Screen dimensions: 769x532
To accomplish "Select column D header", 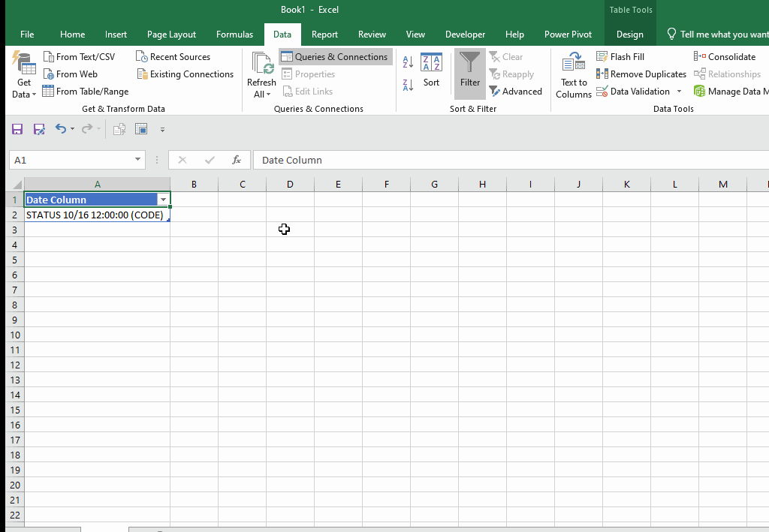I will click(290, 184).
